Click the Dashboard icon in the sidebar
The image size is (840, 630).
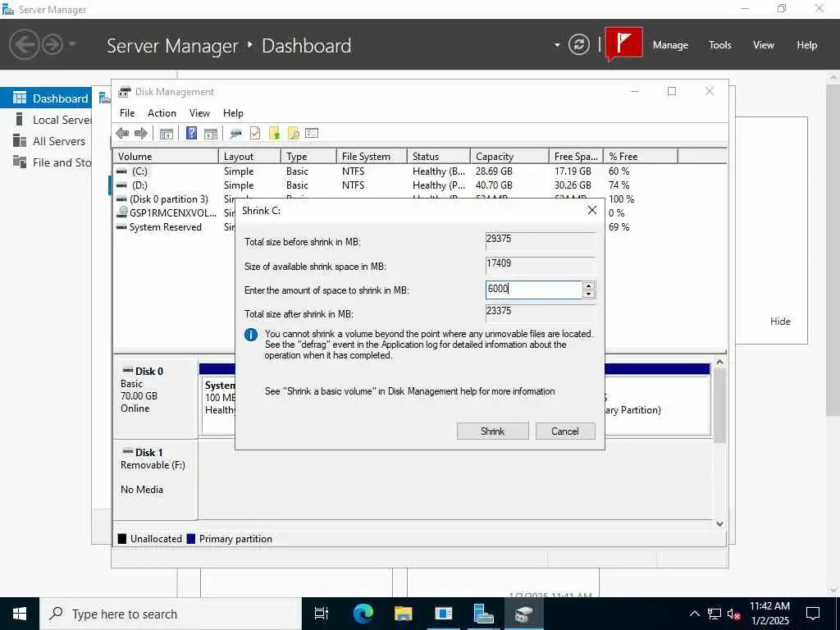20,98
